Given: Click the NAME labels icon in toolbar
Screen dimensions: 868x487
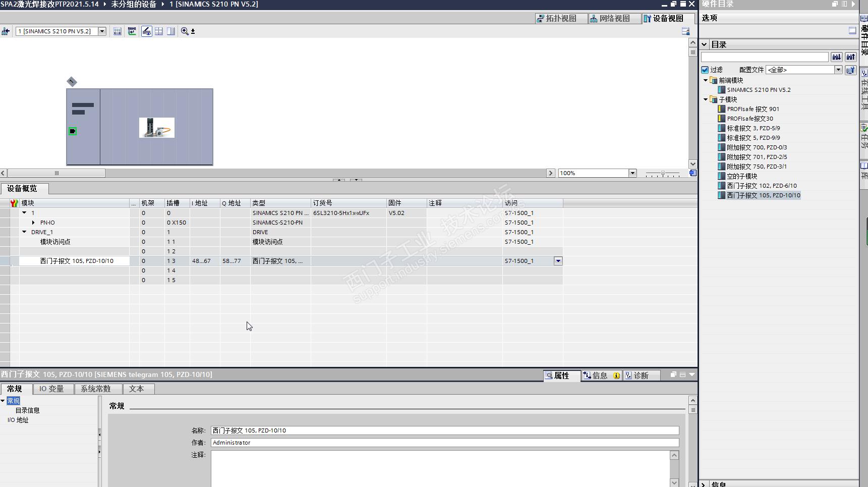Looking at the screenshot, I should point(132,31).
